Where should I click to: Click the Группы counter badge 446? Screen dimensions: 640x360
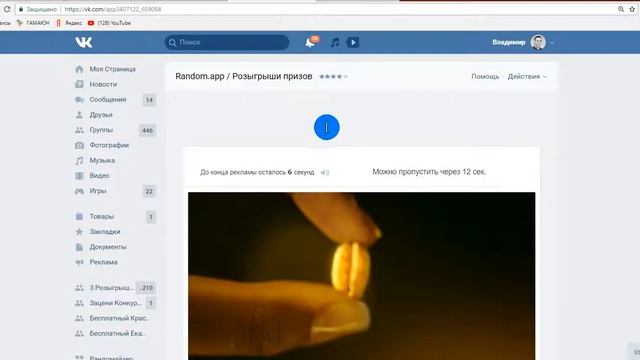pos(147,131)
